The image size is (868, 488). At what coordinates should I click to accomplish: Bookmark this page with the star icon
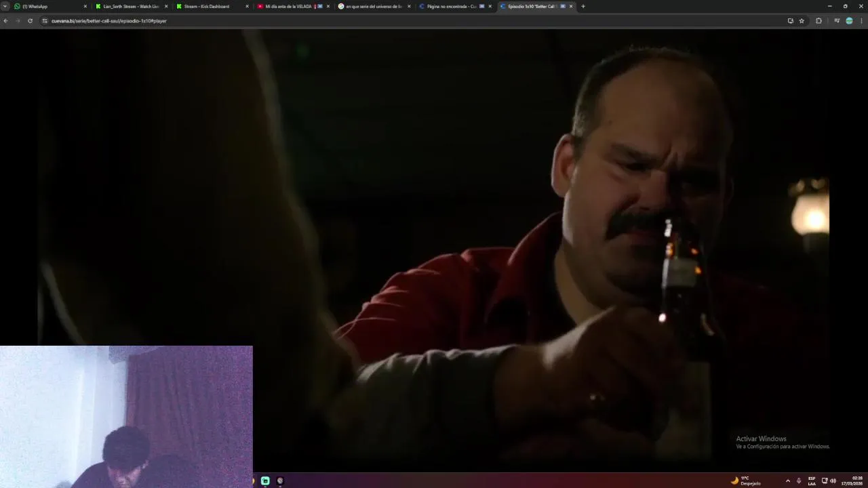pos(802,21)
